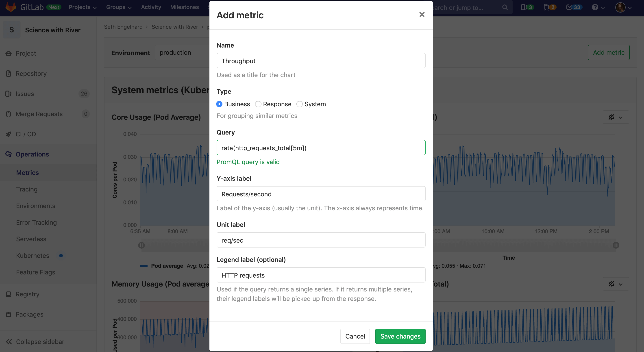644x352 pixels.
Task: Edit the Unit label field containing req/sec
Action: point(321,240)
